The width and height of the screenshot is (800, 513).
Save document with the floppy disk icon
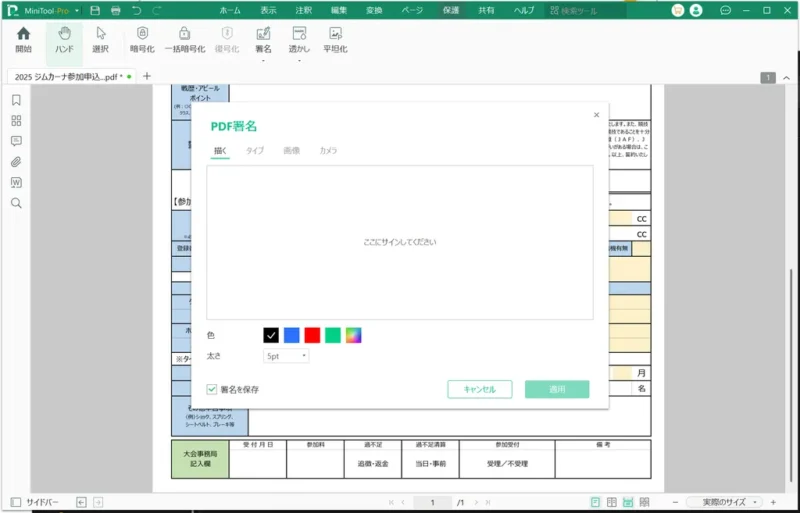pyautogui.click(x=95, y=10)
